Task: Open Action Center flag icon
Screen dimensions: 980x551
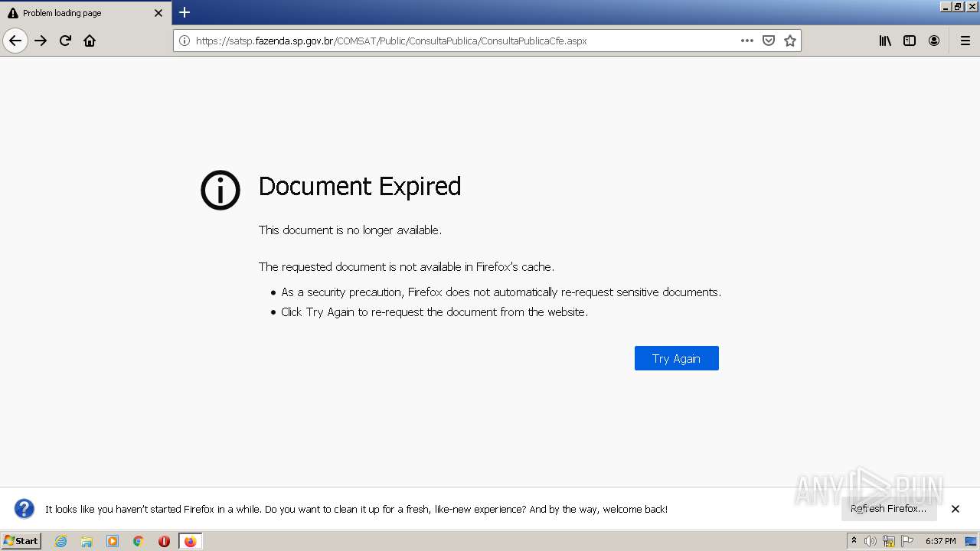Action: click(907, 541)
